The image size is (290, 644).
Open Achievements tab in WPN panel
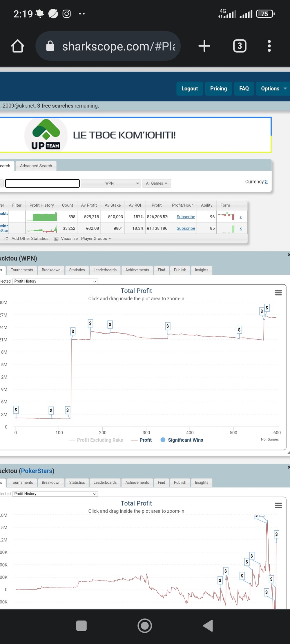[x=137, y=270]
